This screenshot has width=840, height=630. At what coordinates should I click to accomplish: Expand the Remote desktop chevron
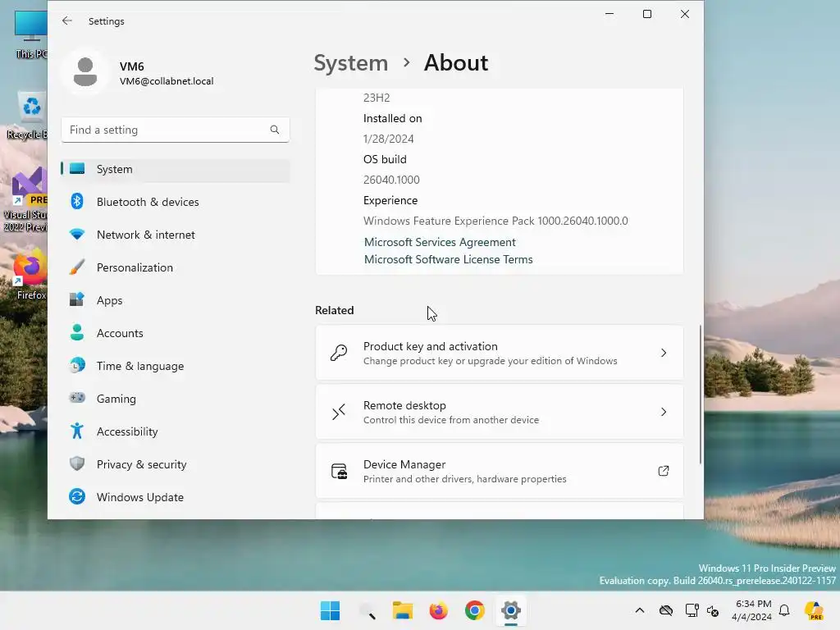[663, 412]
